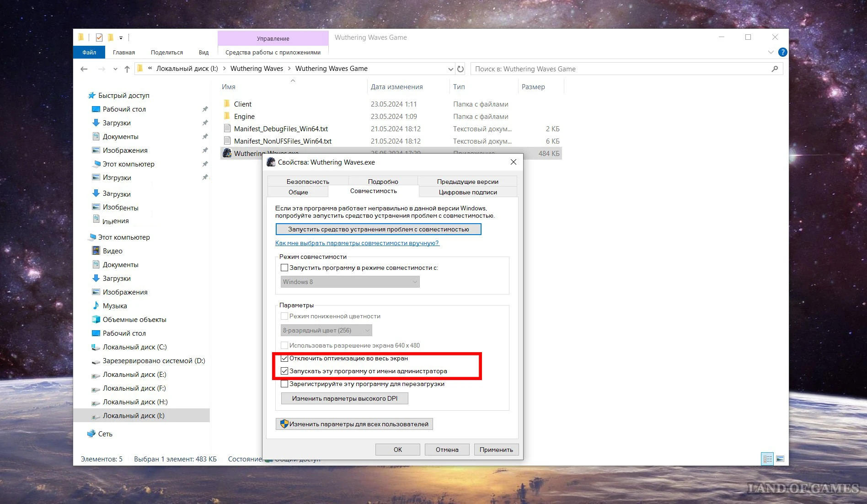Sort by Тип column header
Image resolution: width=867 pixels, height=504 pixels.
(x=484, y=86)
